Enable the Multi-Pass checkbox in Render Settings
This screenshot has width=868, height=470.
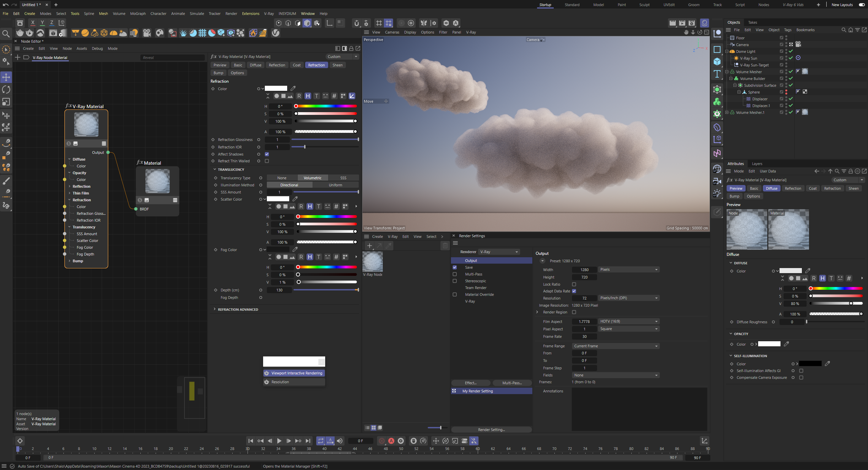455,274
